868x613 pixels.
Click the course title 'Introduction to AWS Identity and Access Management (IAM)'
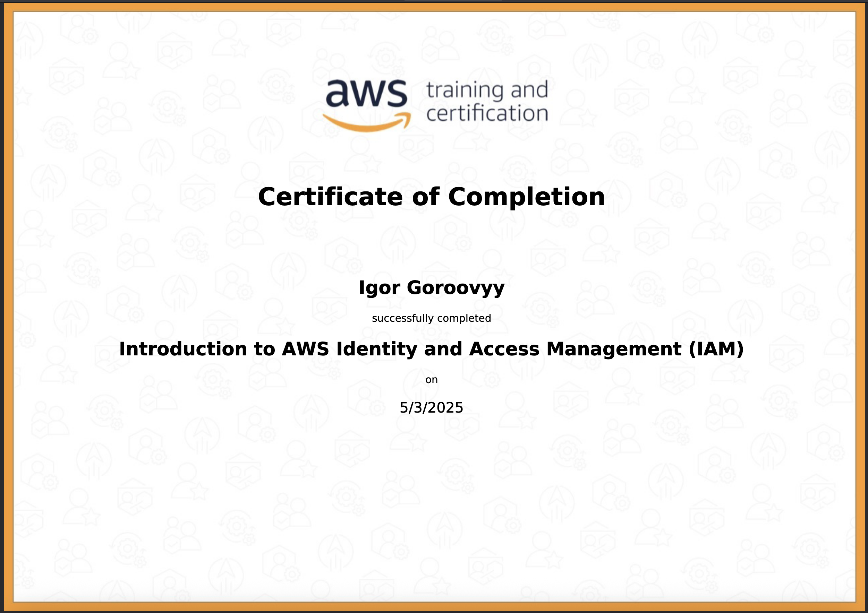pos(431,349)
